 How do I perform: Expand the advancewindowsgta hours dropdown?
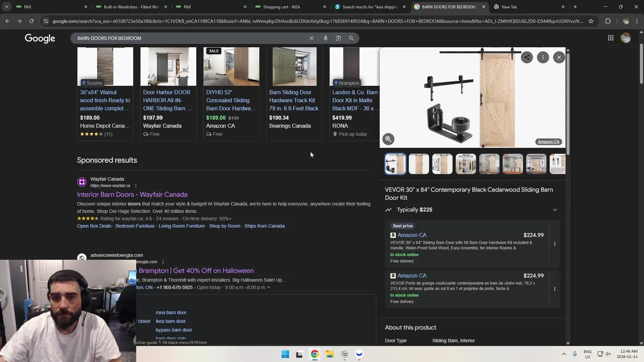[x=268, y=288]
